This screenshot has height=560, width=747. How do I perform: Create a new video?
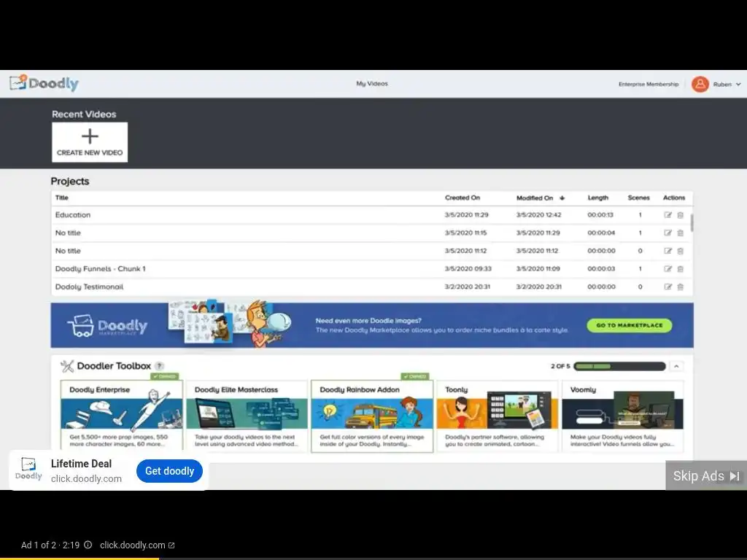pyautogui.click(x=90, y=142)
